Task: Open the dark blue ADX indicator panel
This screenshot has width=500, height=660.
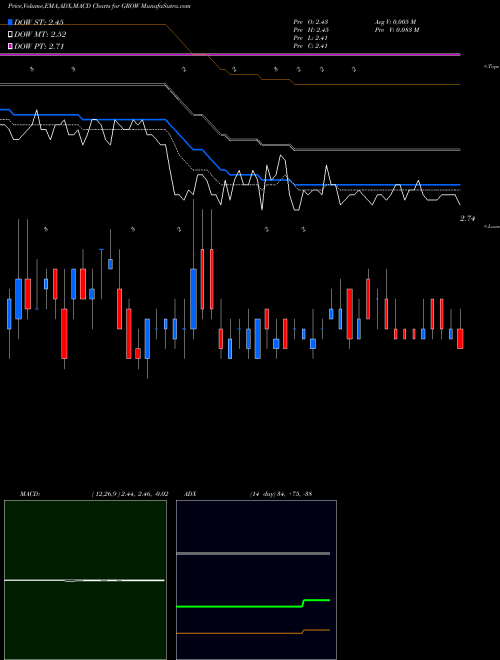Action: pos(256,580)
